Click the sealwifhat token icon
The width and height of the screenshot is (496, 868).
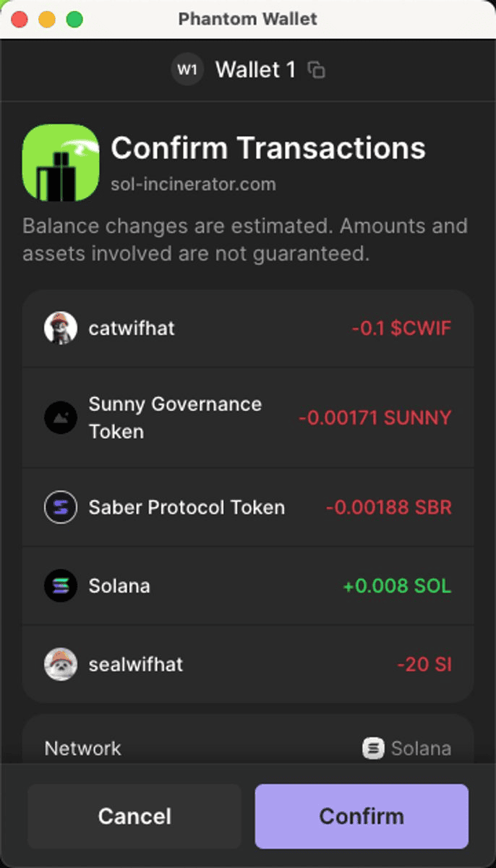pos(61,664)
